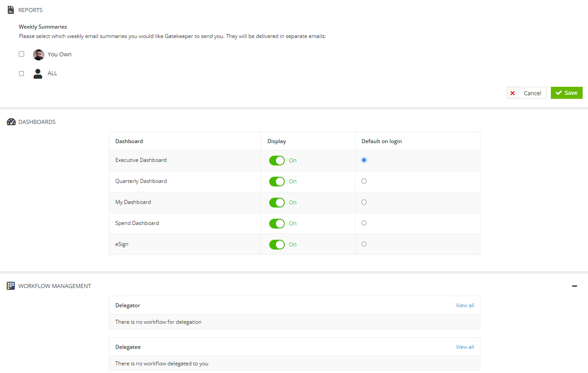Image resolution: width=588 pixels, height=373 pixels.
Task: Select Quarterly Dashboard as default on login
Action: (364, 181)
